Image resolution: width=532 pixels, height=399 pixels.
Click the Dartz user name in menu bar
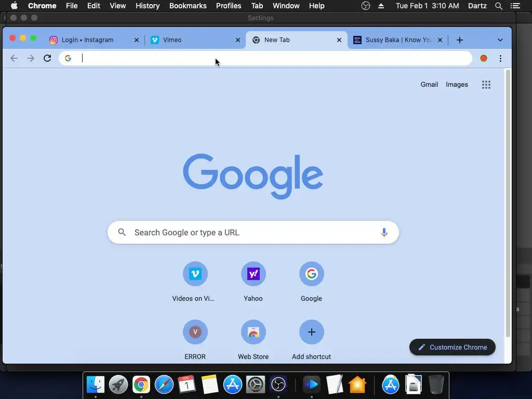click(477, 6)
